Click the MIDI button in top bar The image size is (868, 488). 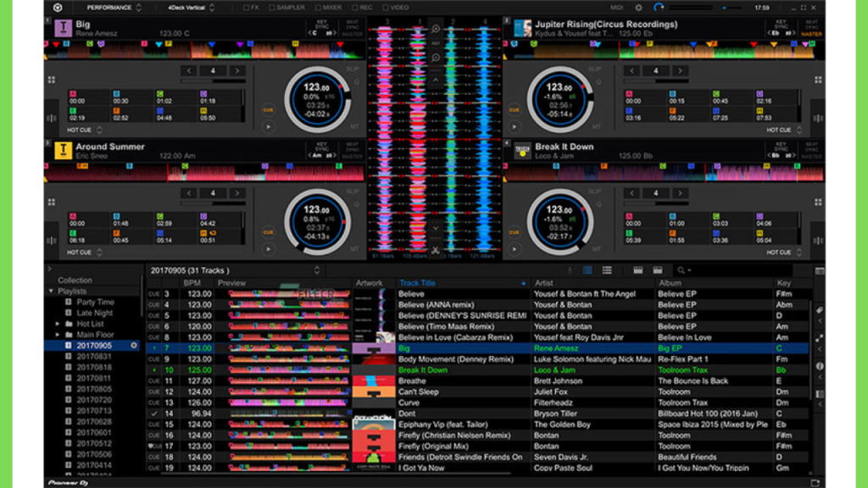click(x=617, y=8)
